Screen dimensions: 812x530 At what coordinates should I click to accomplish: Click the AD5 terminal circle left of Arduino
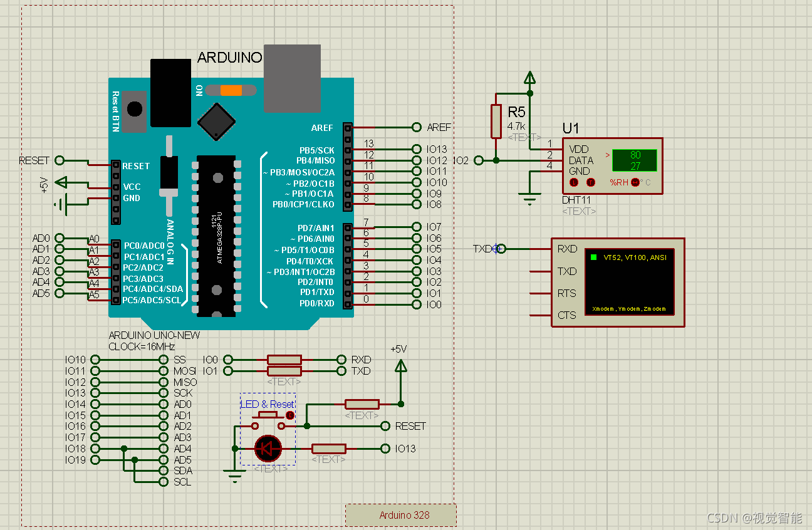point(60,293)
